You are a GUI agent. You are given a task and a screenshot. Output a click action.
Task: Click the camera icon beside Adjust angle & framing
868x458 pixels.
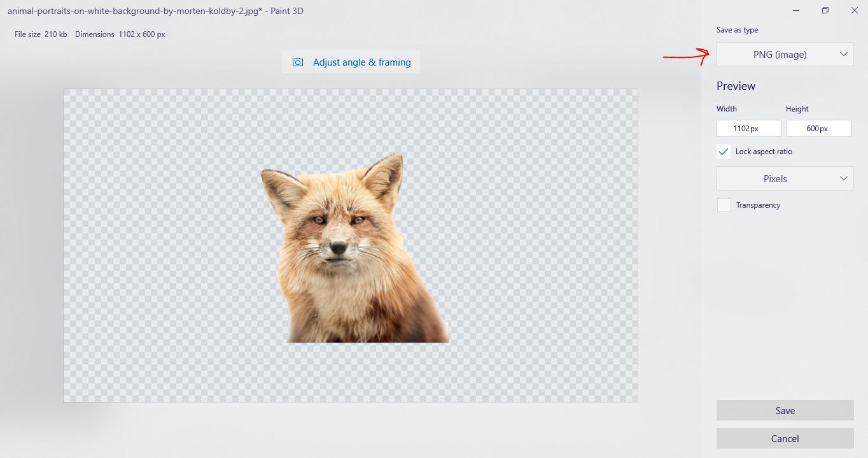point(298,62)
